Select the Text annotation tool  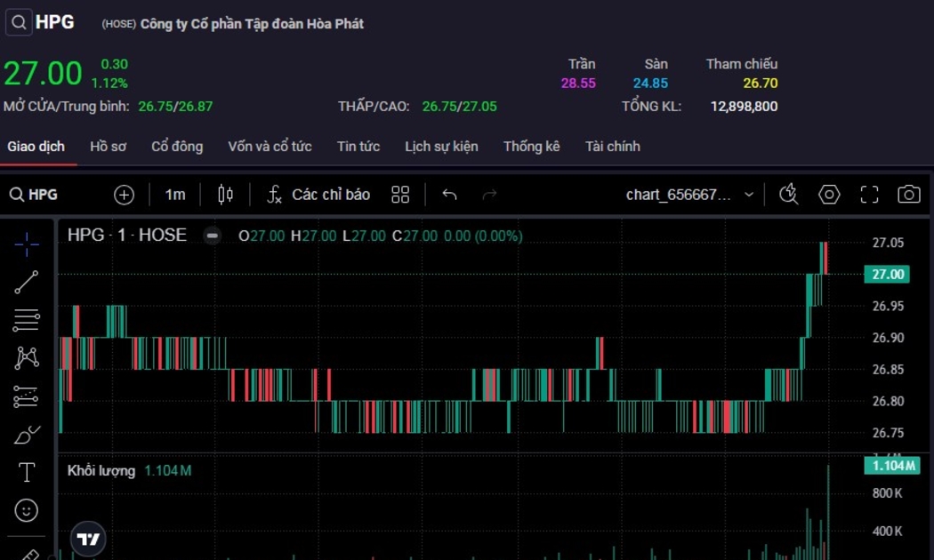coord(27,473)
